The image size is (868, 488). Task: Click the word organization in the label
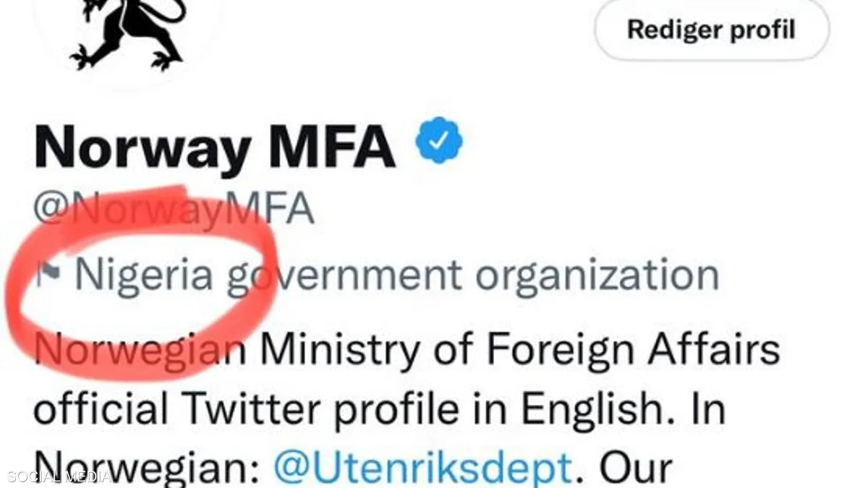597,275
